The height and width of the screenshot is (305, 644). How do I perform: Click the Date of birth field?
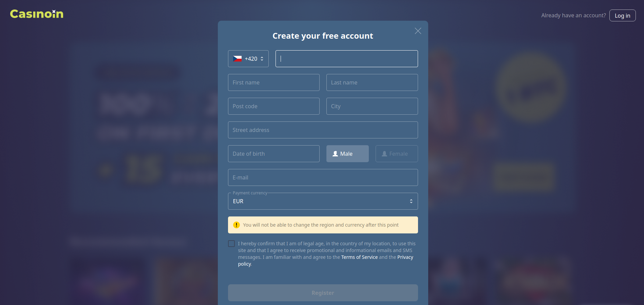(274, 154)
